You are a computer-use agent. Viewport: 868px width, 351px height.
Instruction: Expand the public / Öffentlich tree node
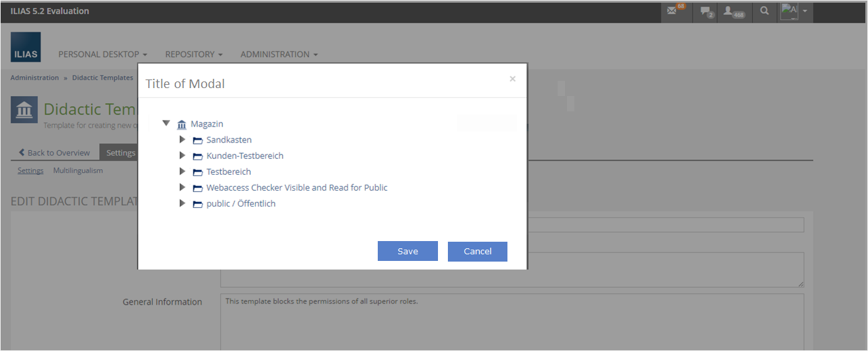pos(183,203)
